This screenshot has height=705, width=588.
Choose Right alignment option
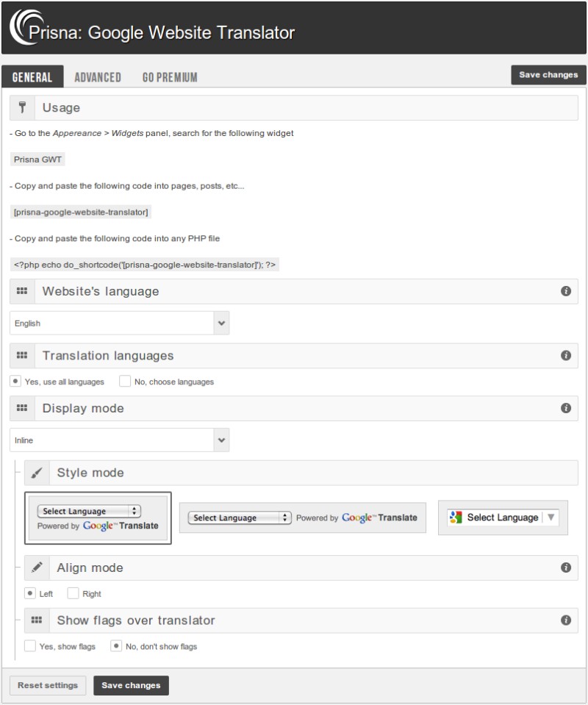click(73, 593)
